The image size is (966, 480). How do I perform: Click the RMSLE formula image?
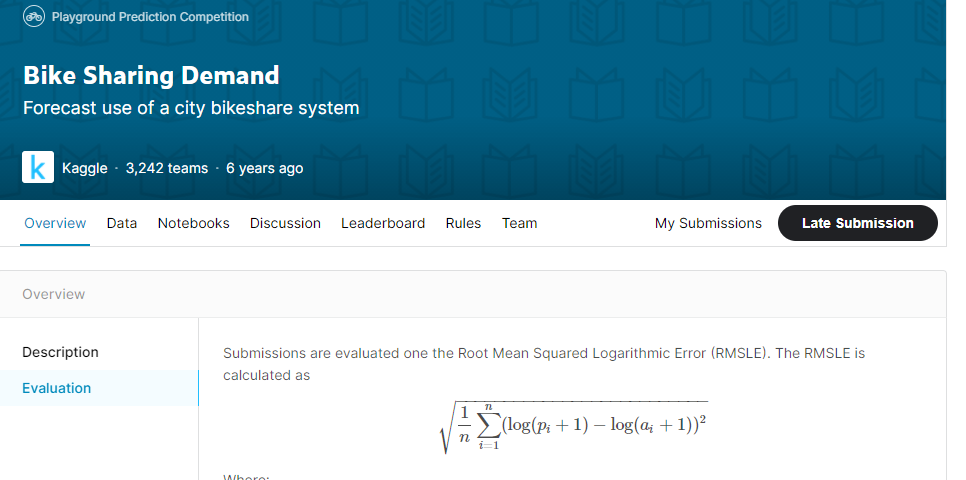574,426
